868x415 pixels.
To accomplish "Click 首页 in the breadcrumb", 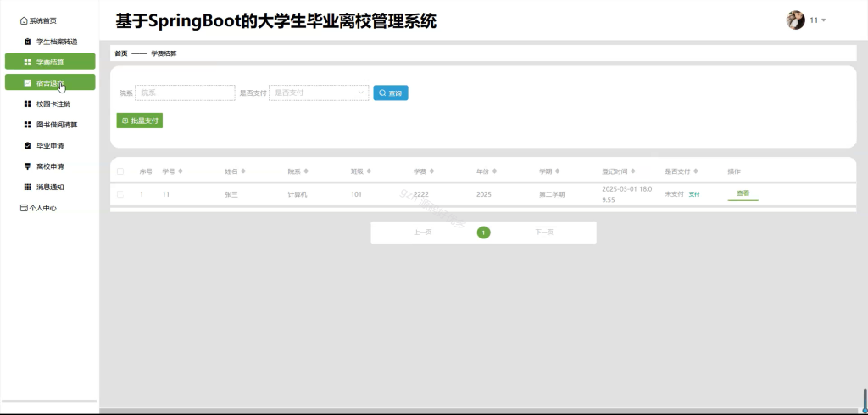I will pos(120,53).
